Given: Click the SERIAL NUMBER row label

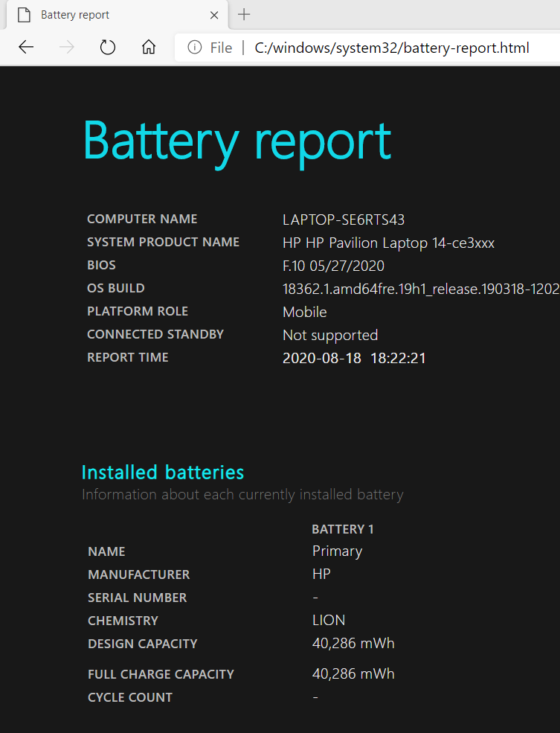Looking at the screenshot, I should (138, 598).
